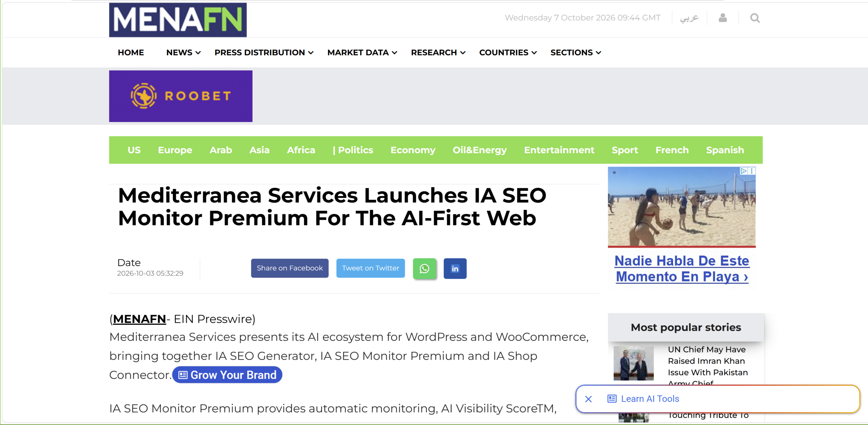Switch to French news section

(672, 150)
